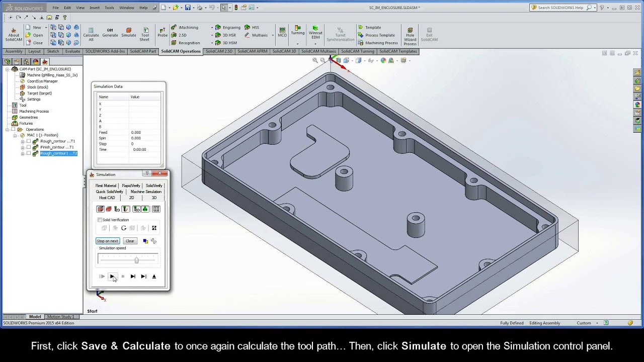Image resolution: width=644 pixels, height=362 pixels.
Task: Click Close in the SolidCAM ribbon
Action: tap(34, 43)
